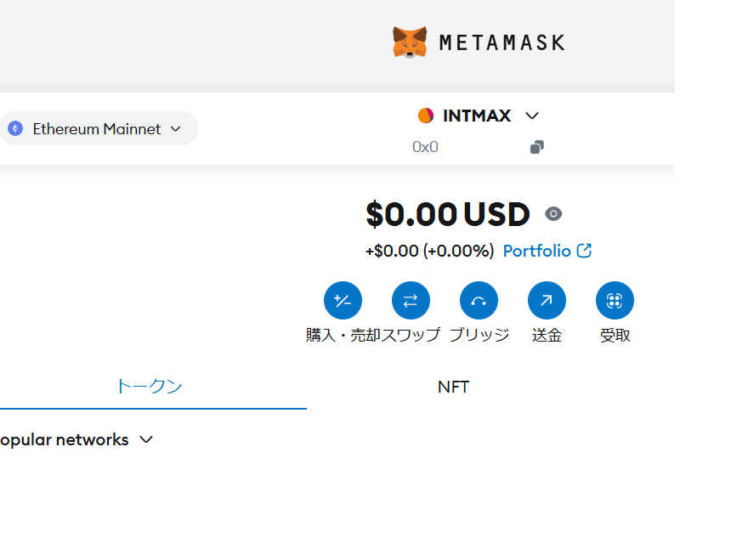731x560 pixels.
Task: Open the Buy & Sell round button
Action: 343,301
